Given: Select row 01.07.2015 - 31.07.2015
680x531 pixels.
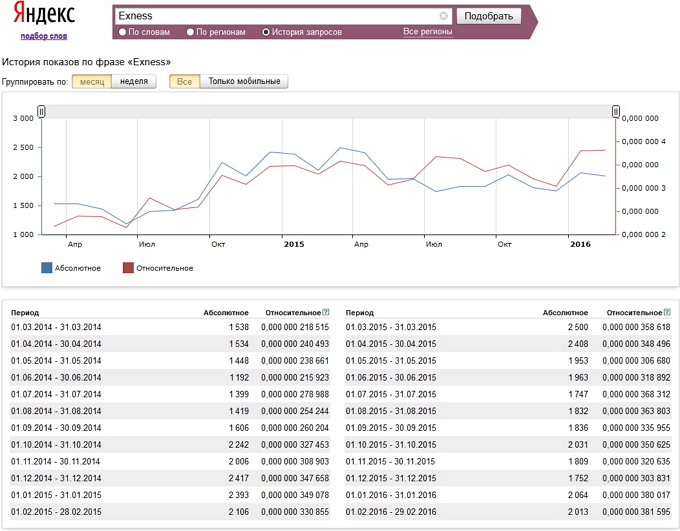Looking at the screenshot, I should point(508,394).
